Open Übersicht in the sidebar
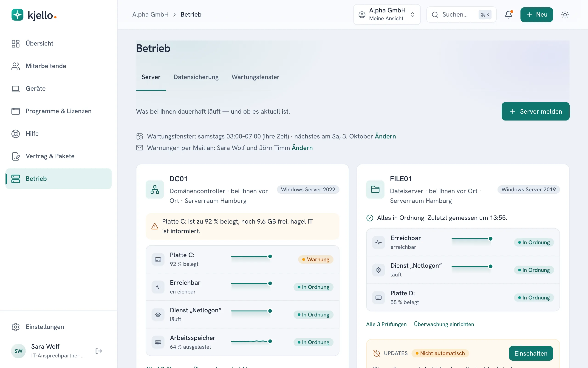Screen dimensions: 588x368 [58, 43]
